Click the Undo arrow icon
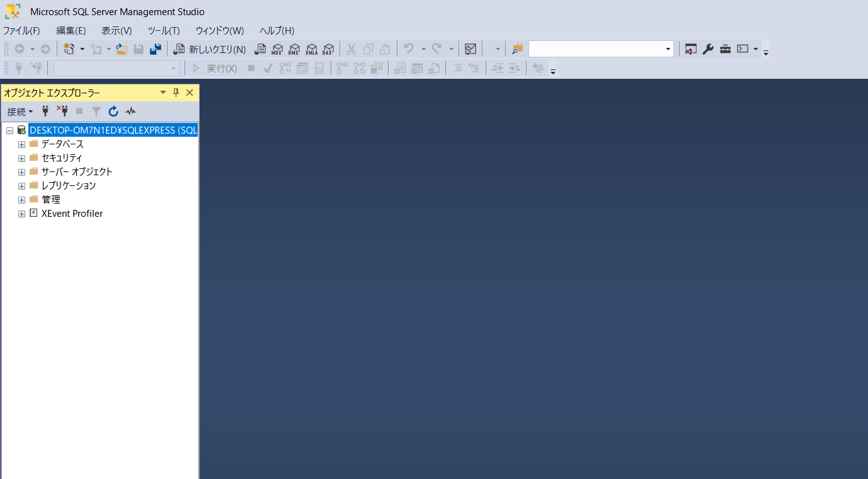The image size is (868, 479). point(409,49)
